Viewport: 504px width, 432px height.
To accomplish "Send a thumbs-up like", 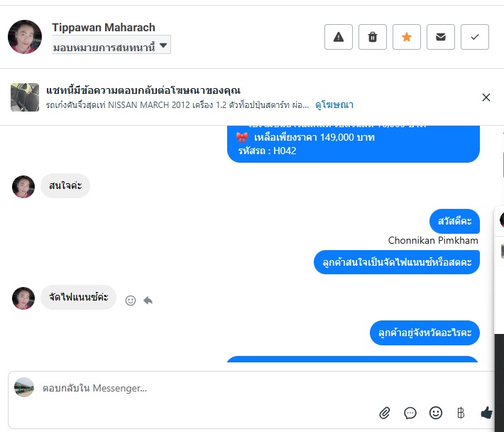I will [x=486, y=413].
